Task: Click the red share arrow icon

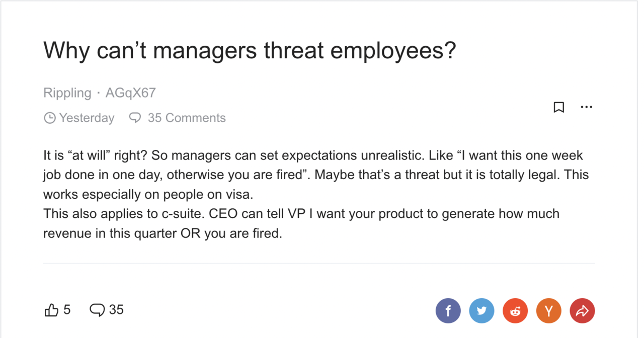Action: 582,311
